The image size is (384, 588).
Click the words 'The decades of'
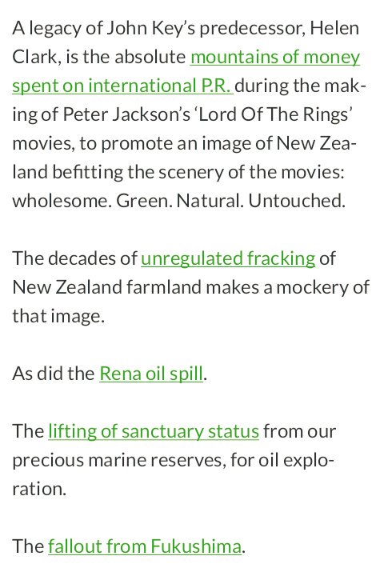coord(74,258)
